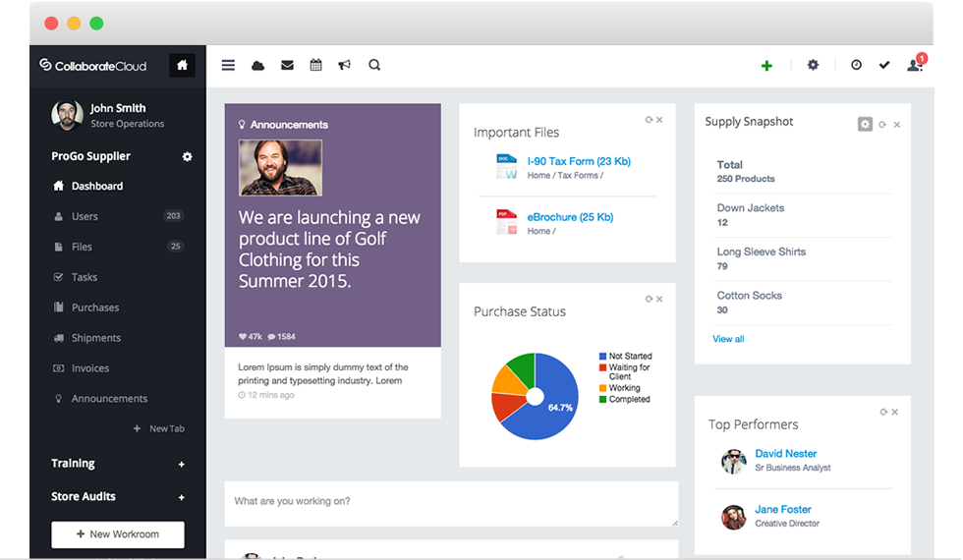This screenshot has width=963, height=560.
Task: Add a New Tab in sidebar
Action: click(159, 428)
